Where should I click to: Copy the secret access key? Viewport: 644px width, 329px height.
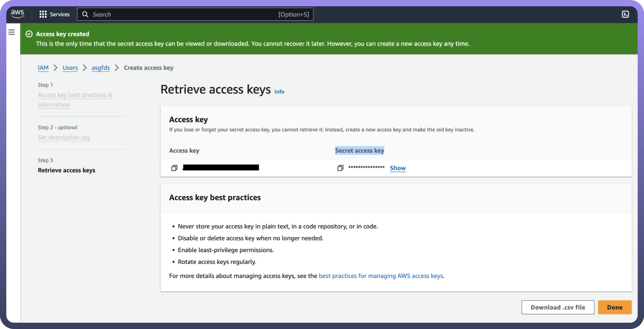[x=340, y=168]
